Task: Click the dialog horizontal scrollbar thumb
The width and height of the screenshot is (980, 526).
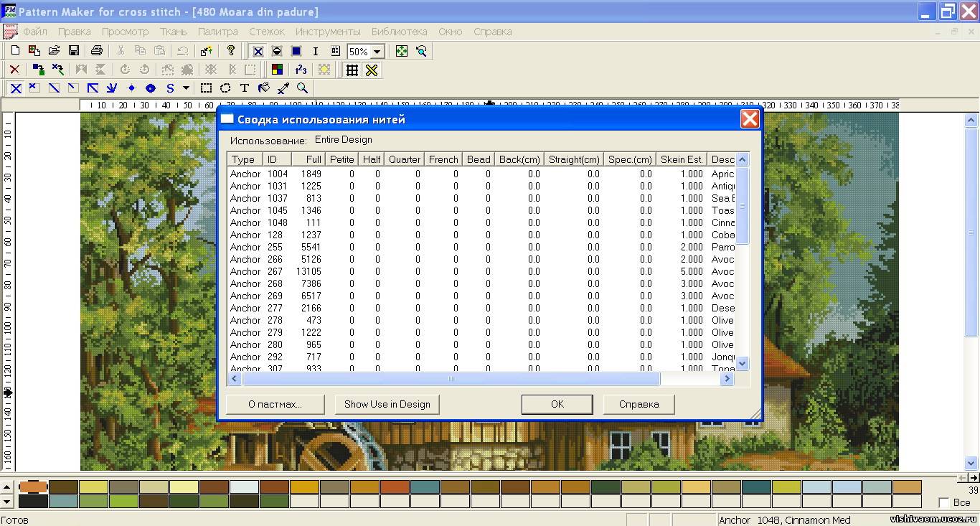Action: point(451,378)
